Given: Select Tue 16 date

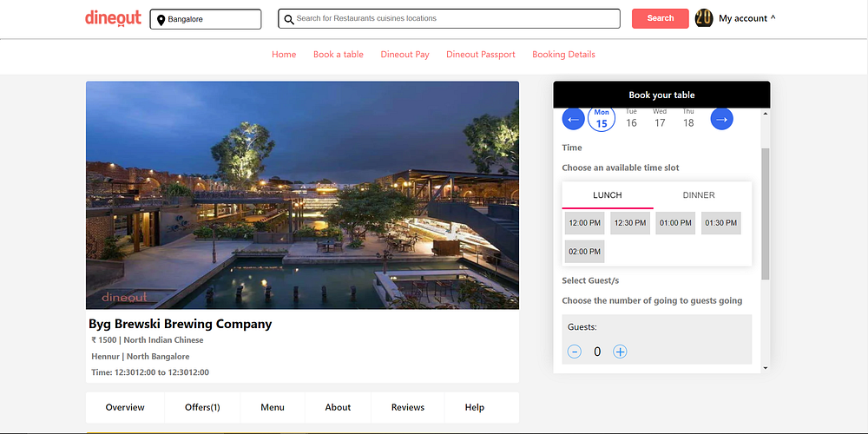Looking at the screenshot, I should pyautogui.click(x=632, y=118).
